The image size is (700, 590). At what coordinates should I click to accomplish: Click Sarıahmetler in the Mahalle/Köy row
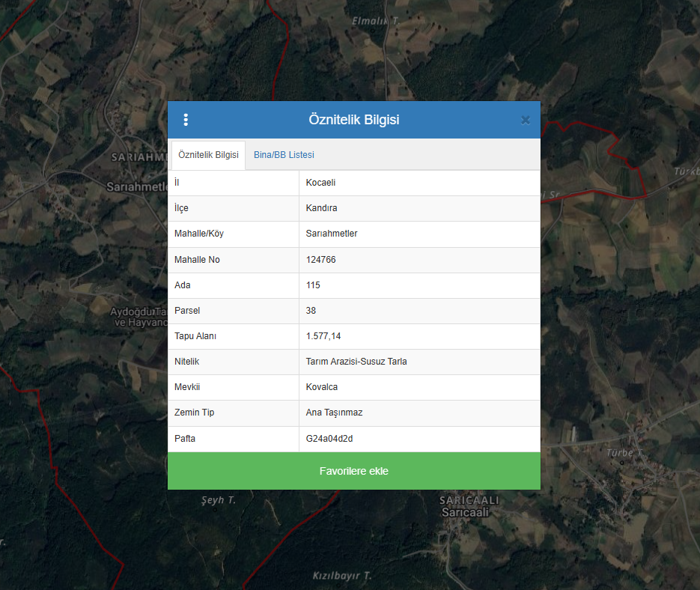332,234
